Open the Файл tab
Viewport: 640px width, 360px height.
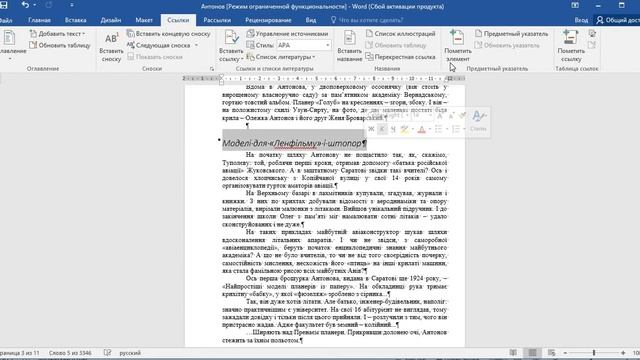[6, 20]
